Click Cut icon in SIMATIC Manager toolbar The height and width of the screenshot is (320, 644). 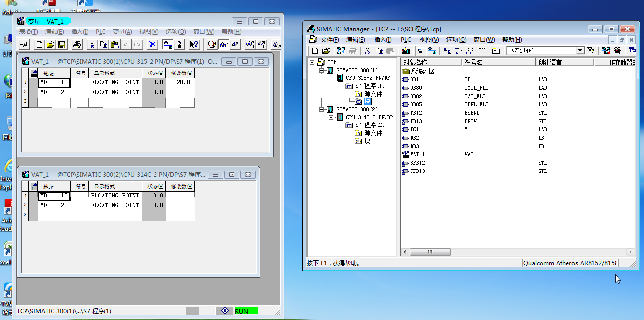(367, 50)
